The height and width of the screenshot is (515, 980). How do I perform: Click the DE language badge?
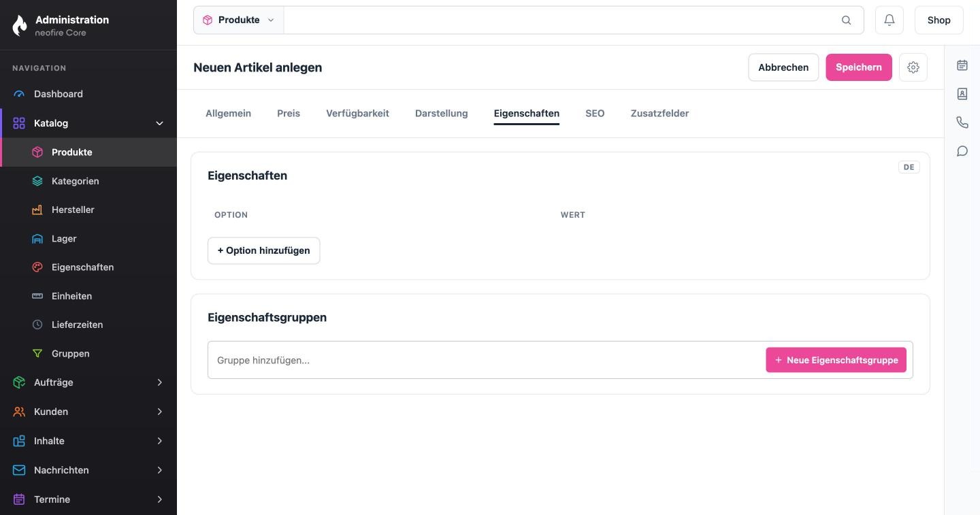909,167
